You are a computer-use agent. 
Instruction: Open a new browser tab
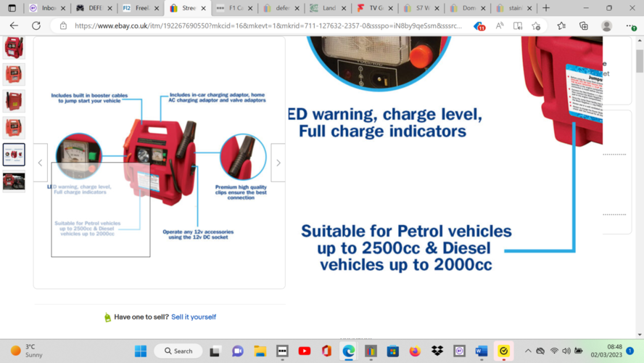tap(546, 8)
